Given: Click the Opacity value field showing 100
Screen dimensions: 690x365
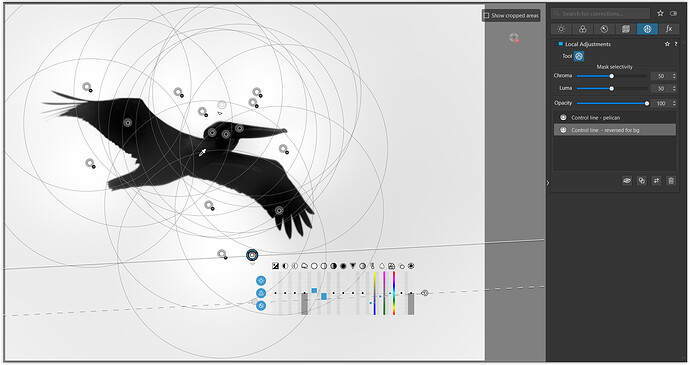Looking at the screenshot, I should click(661, 103).
